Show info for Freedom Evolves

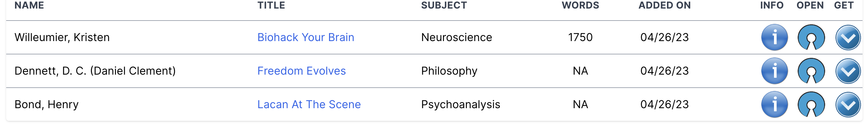tap(774, 71)
